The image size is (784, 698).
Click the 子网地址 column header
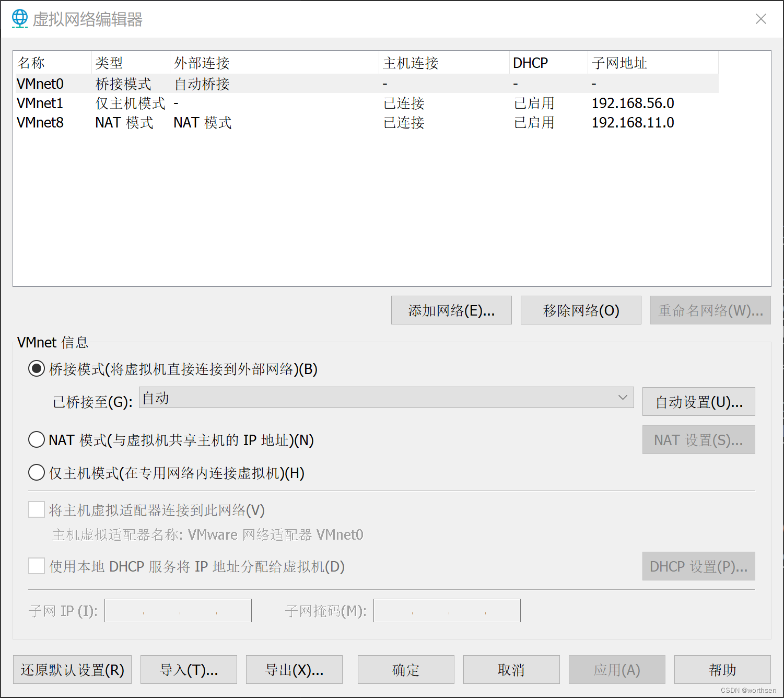tap(653, 63)
